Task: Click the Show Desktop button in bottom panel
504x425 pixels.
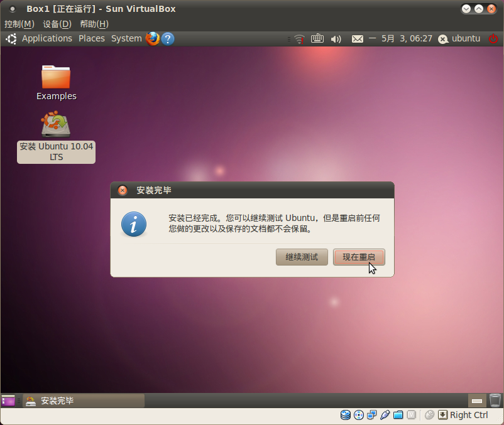Action: pyautogui.click(x=8, y=401)
